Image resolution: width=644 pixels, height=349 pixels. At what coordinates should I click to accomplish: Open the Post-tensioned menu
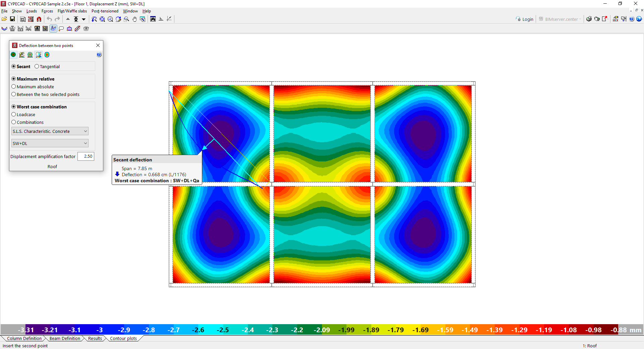click(x=105, y=11)
